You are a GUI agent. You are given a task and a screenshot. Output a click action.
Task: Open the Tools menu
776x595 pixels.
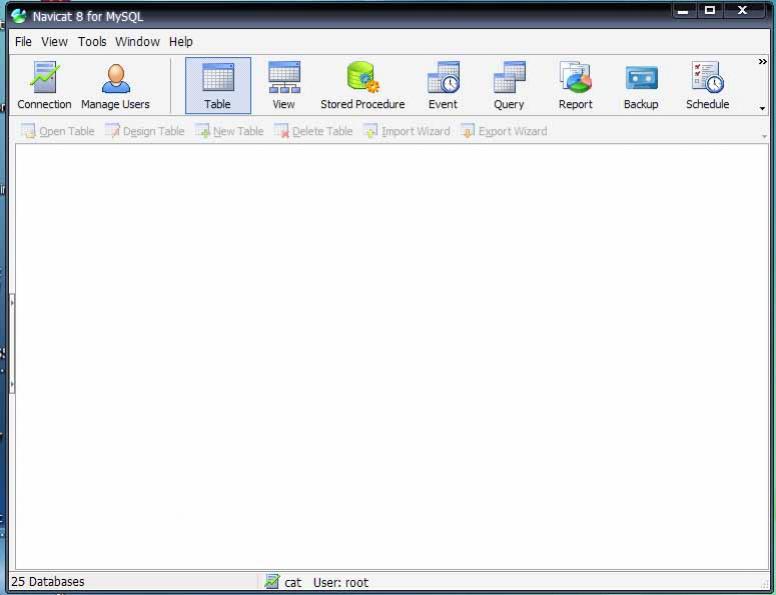click(92, 42)
